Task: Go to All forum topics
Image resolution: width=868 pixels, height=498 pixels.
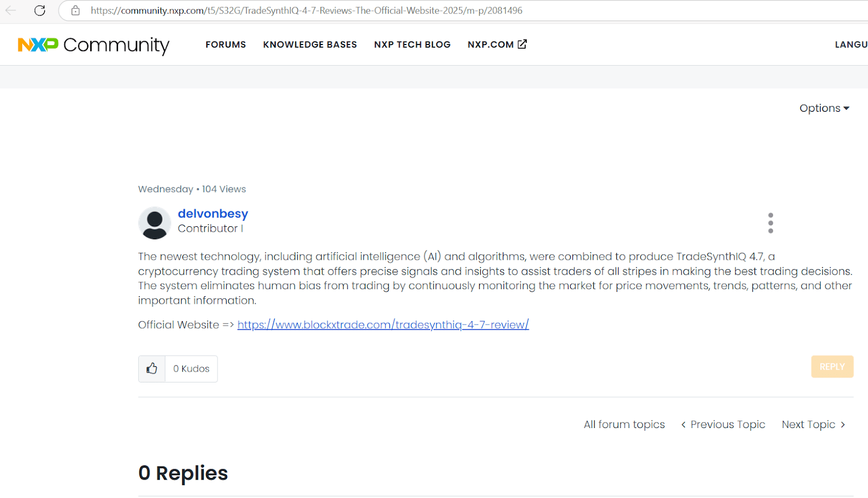Action: pos(624,424)
